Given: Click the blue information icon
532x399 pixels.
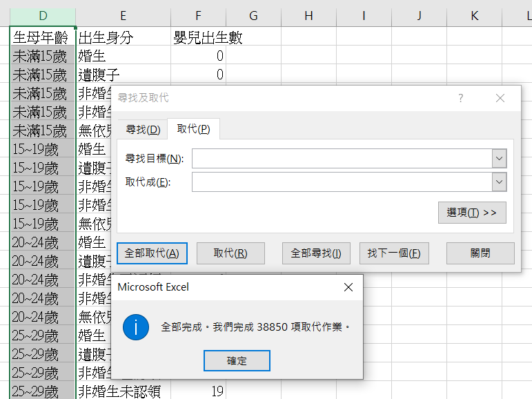Looking at the screenshot, I should coord(136,327).
